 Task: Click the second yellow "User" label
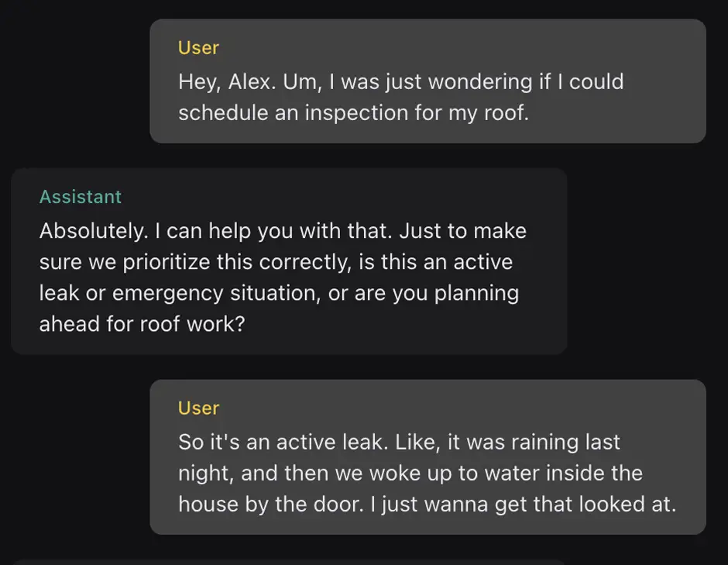coord(198,408)
